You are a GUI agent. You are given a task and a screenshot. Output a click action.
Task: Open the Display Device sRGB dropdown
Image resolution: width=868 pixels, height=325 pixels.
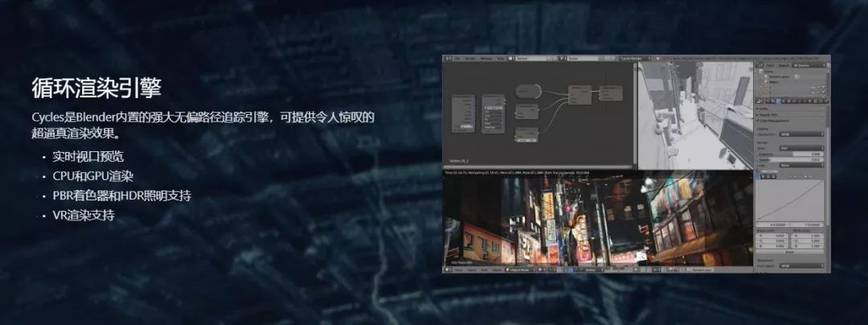(x=801, y=134)
